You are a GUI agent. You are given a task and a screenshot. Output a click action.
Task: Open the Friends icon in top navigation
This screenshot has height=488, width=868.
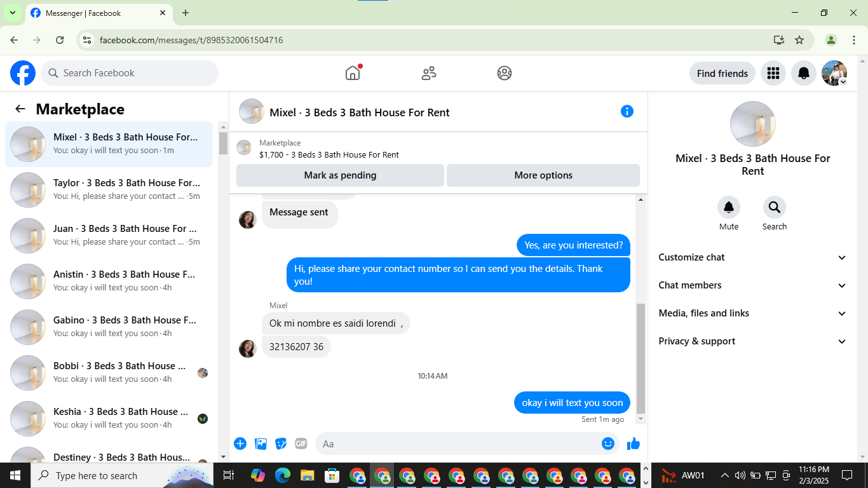429,73
